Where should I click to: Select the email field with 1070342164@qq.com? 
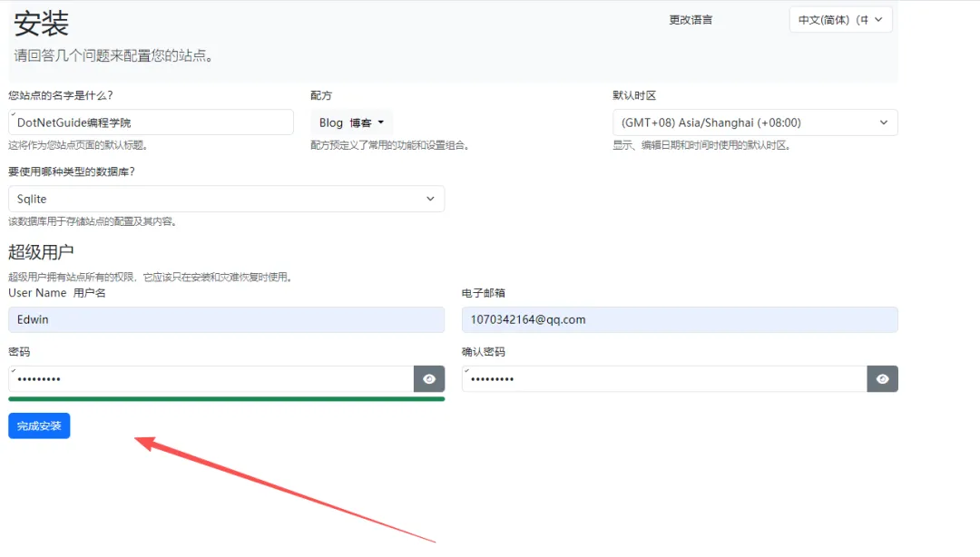679,319
